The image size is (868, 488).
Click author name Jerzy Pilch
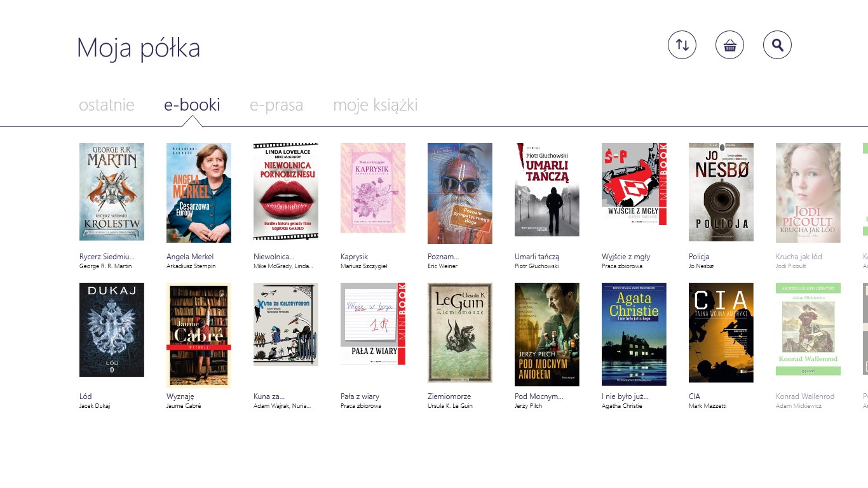click(x=529, y=406)
